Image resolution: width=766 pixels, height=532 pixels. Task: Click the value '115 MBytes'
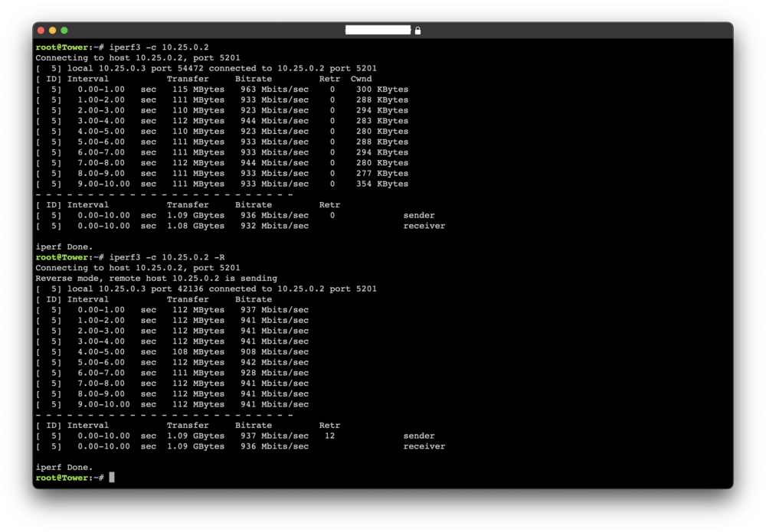[198, 90]
